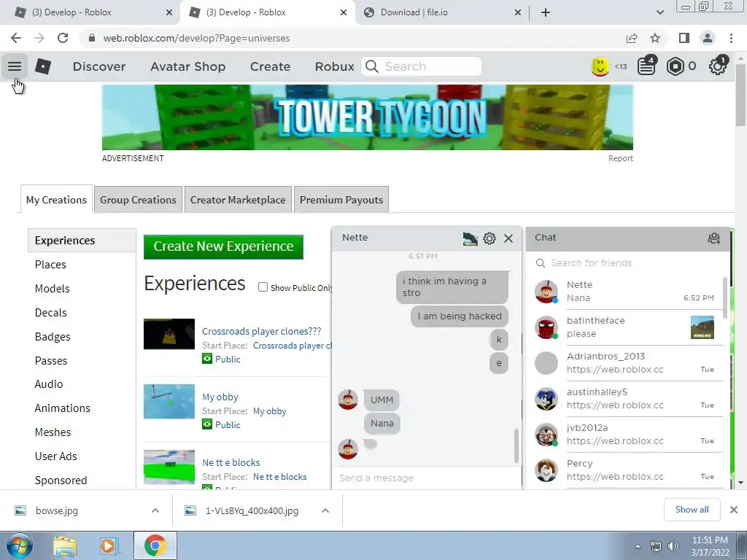Open Windows Media Player from the taskbar
The width and height of the screenshot is (747, 560).
point(109,545)
